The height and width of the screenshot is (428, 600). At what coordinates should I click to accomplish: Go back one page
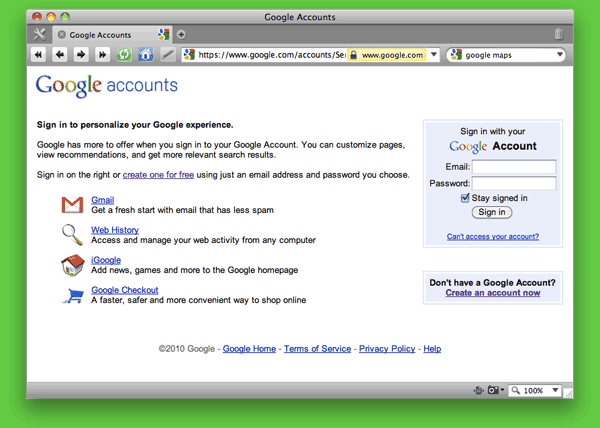60,55
